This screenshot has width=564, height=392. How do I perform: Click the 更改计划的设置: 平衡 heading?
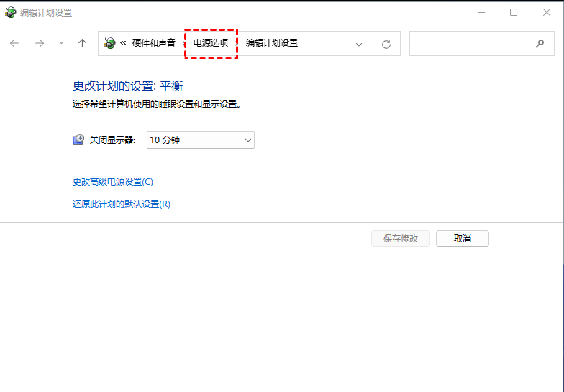pyautogui.click(x=128, y=86)
